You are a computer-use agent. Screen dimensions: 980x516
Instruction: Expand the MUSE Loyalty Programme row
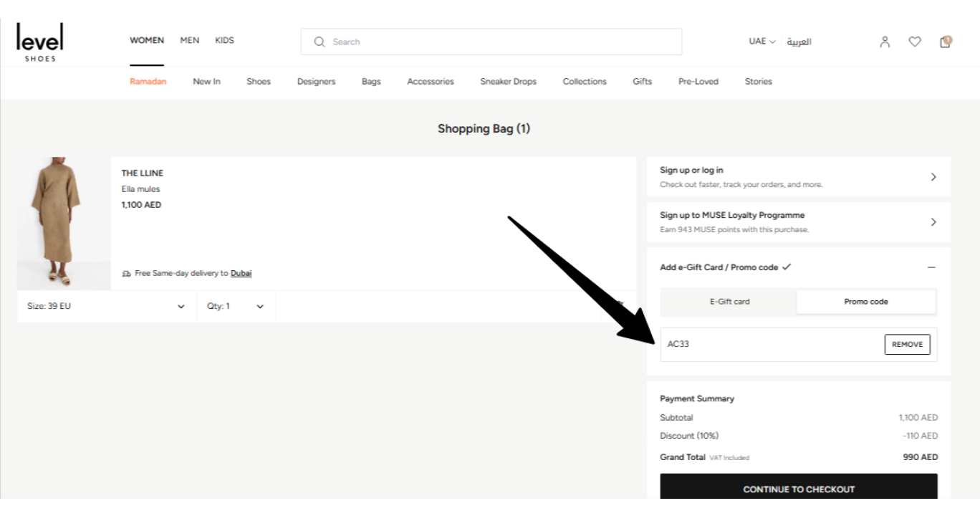[x=799, y=222]
